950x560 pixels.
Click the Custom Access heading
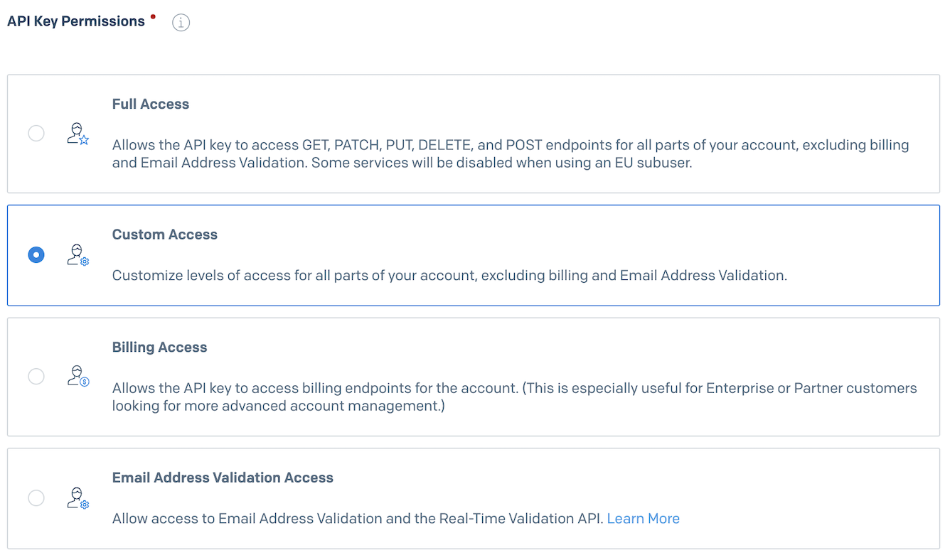click(x=165, y=235)
